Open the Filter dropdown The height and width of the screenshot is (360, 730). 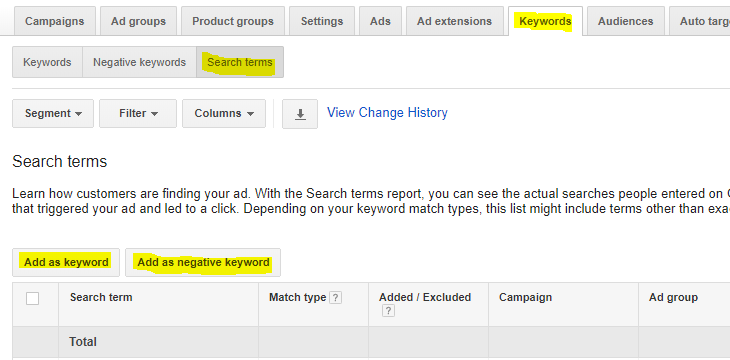(138, 113)
